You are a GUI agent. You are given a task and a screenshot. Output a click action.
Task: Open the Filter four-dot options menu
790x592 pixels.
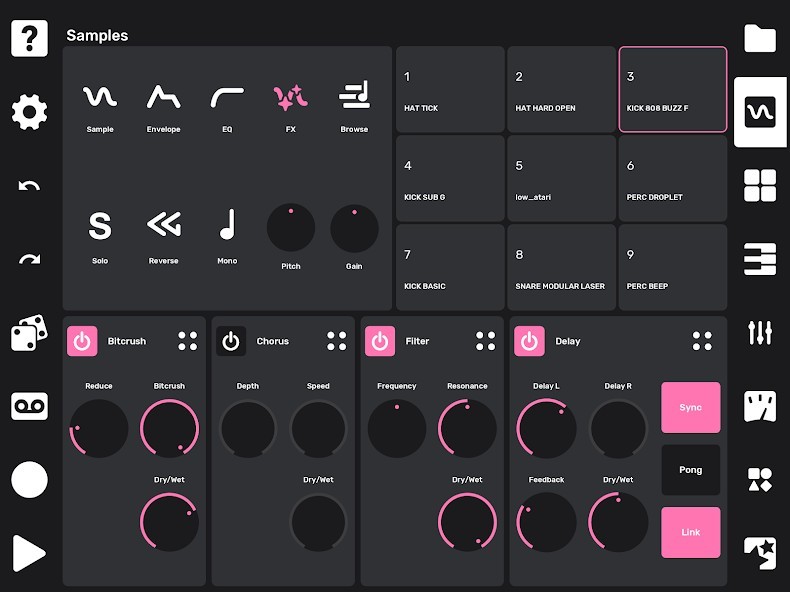coord(486,341)
